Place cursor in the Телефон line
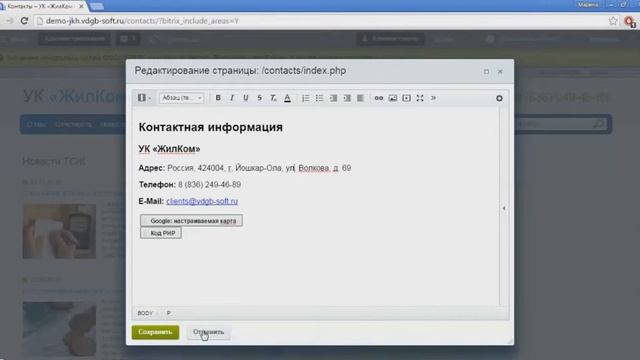 click(x=190, y=185)
